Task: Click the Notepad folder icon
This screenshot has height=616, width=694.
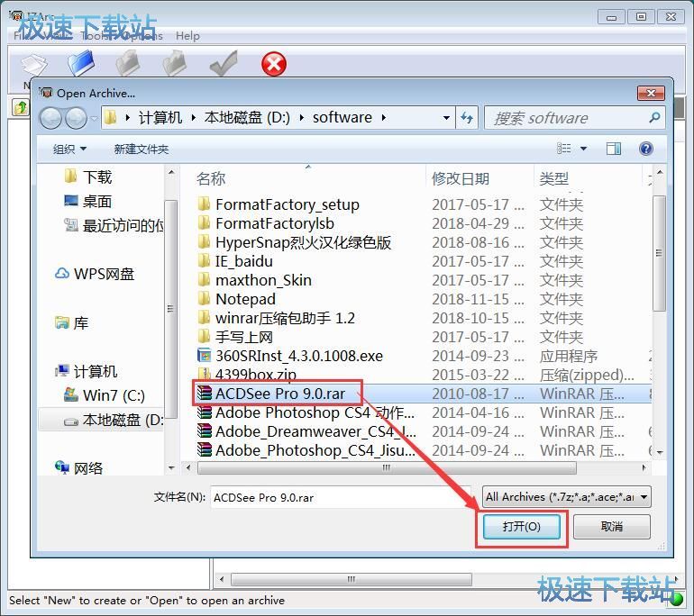Action: coord(204,298)
